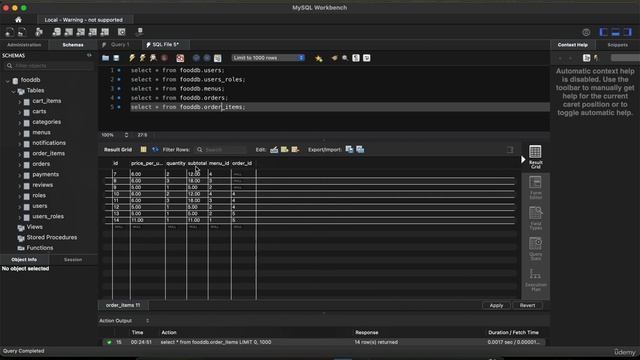The width and height of the screenshot is (640, 360).
Task: Run explain plan for current statement
Action: pyautogui.click(x=153, y=58)
